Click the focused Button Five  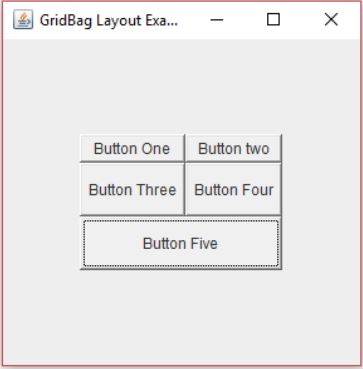181,243
